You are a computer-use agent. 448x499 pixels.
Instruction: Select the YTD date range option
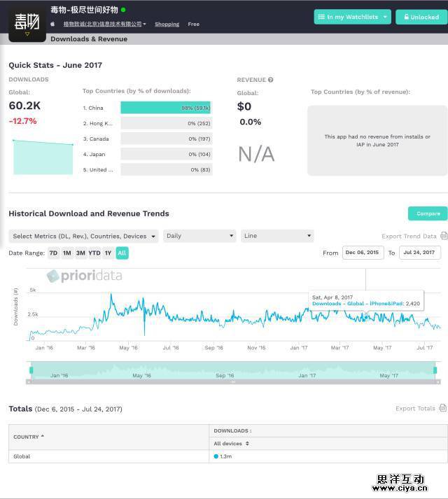pyautogui.click(x=94, y=253)
